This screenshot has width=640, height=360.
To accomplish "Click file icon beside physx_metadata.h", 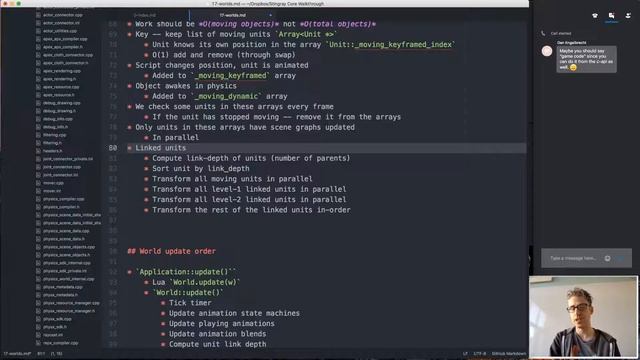I will [x=38, y=295].
